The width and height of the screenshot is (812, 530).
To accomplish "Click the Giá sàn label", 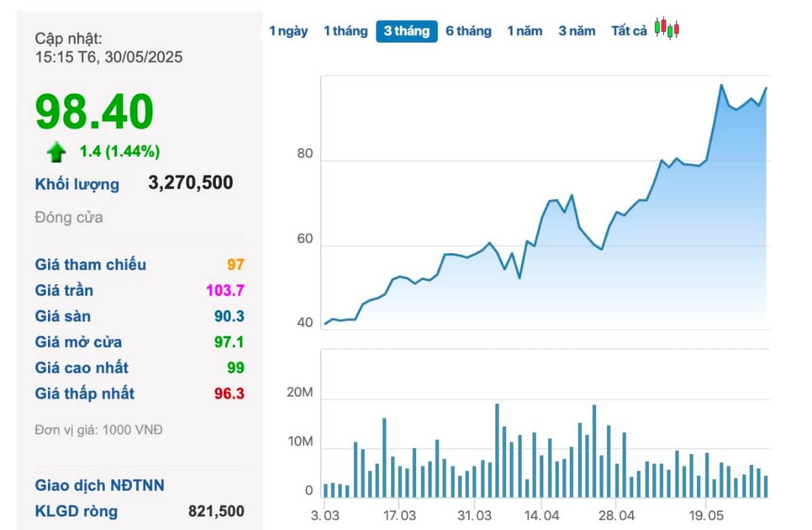I will (x=63, y=316).
